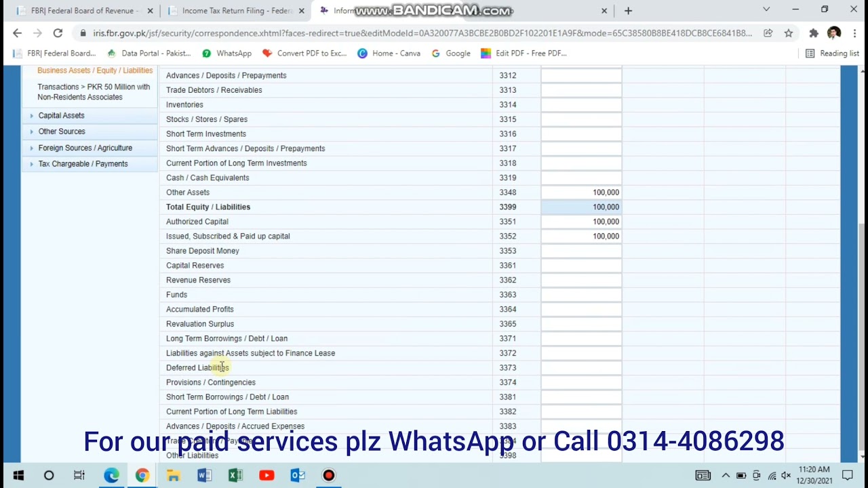
Task: Expand Foreign Sources / Agriculture section
Action: coord(90,148)
